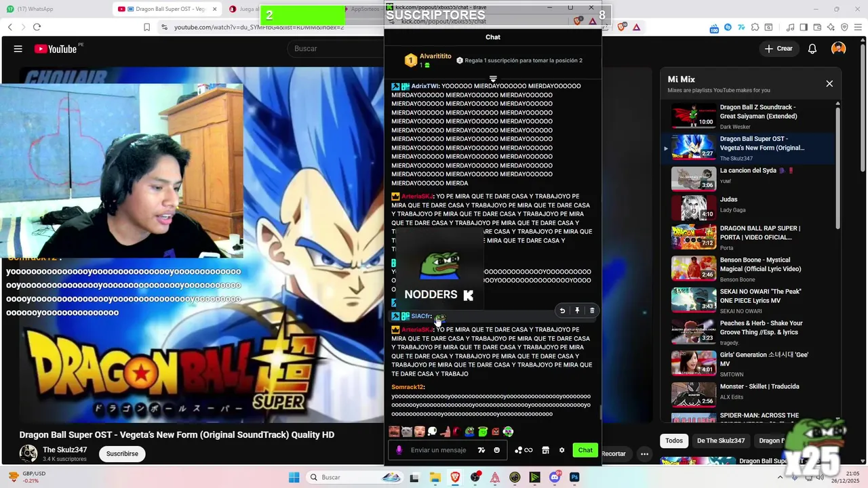
Task: Open the Brave Wallet icon
Action: 817,27
